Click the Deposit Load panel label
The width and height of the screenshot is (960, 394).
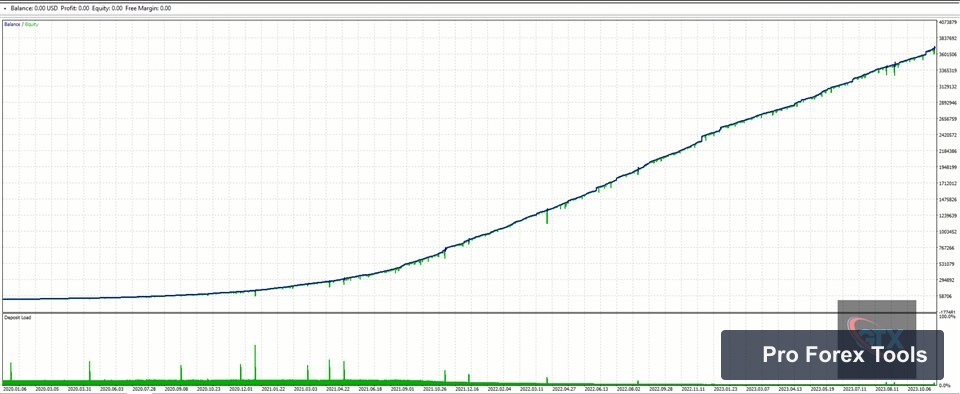[18, 318]
